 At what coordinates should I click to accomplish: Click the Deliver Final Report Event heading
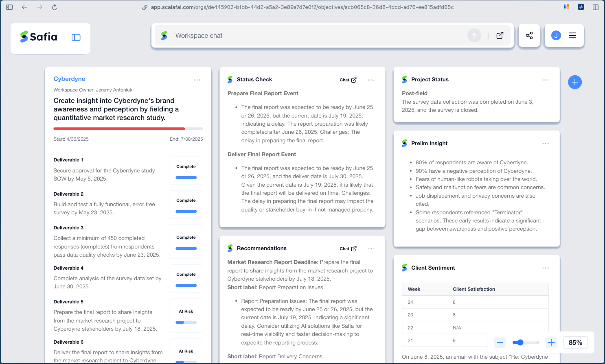point(262,155)
